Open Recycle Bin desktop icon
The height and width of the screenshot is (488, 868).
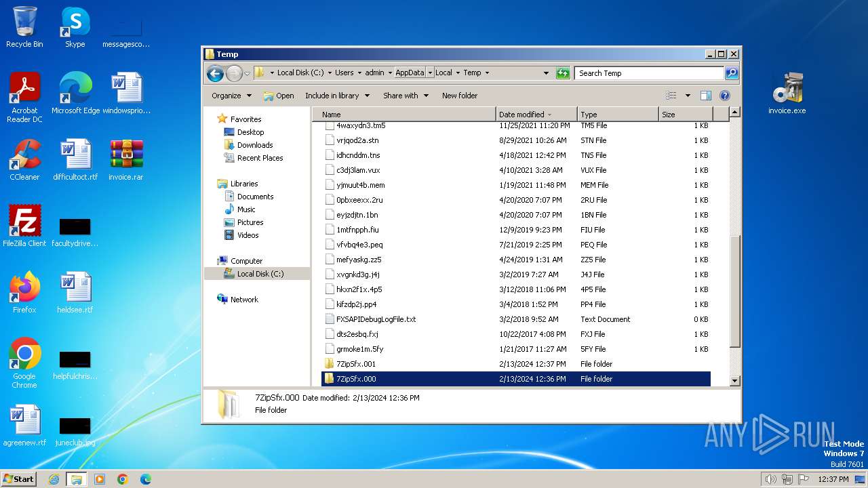pyautogui.click(x=24, y=27)
